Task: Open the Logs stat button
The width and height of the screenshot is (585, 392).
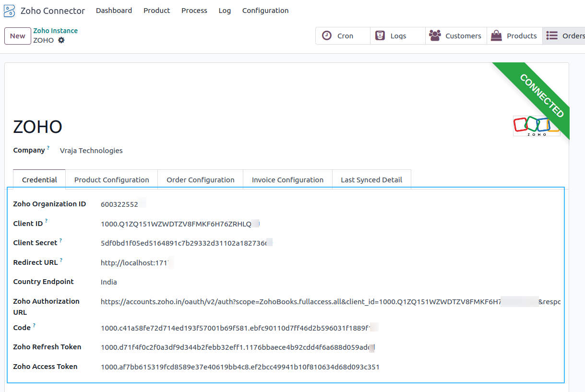Action: (x=398, y=36)
